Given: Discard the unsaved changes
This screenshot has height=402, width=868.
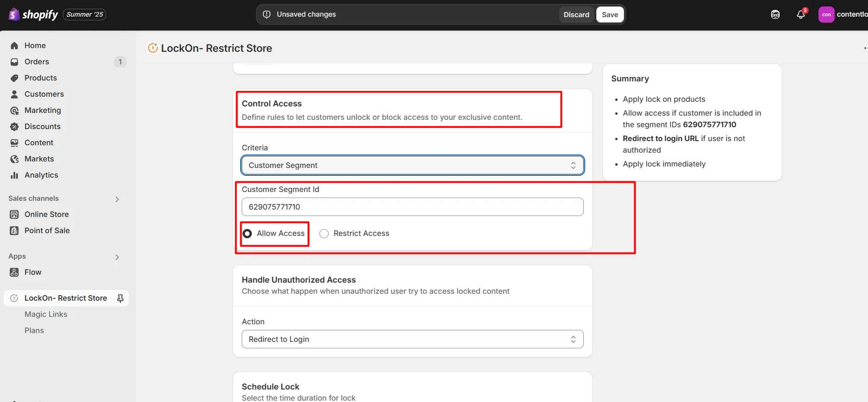Looking at the screenshot, I should [576, 14].
